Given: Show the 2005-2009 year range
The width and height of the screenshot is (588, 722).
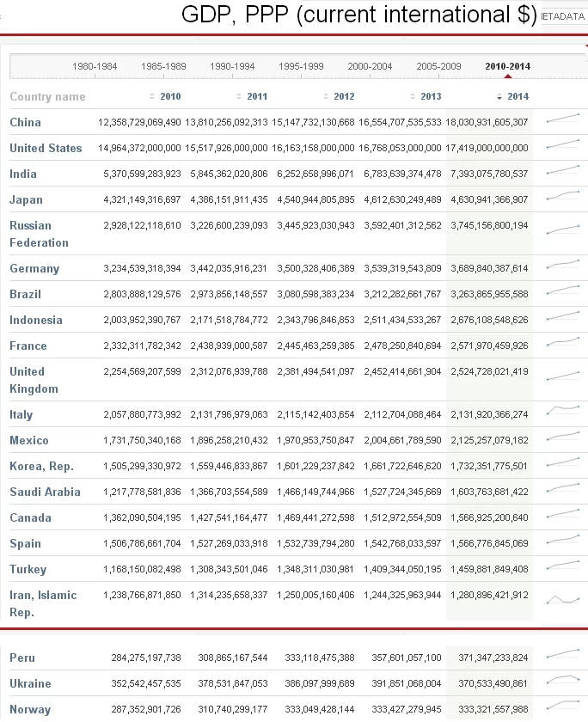Looking at the screenshot, I should (438, 66).
